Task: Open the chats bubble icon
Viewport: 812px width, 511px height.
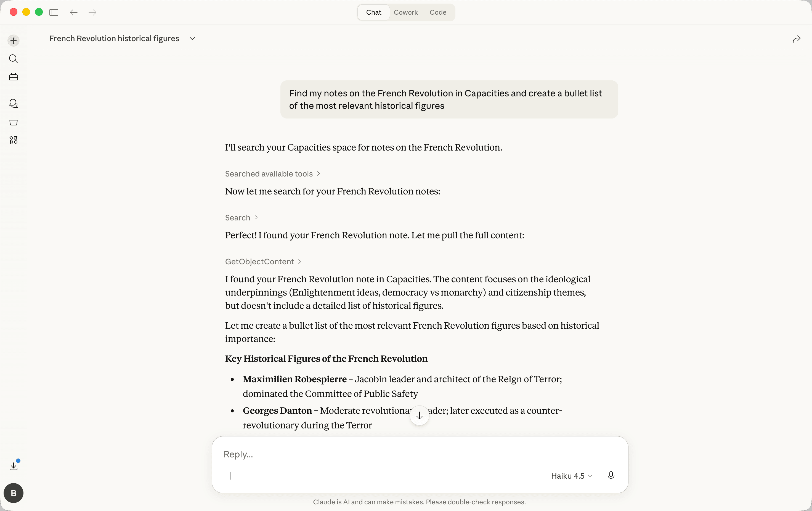Action: click(14, 103)
